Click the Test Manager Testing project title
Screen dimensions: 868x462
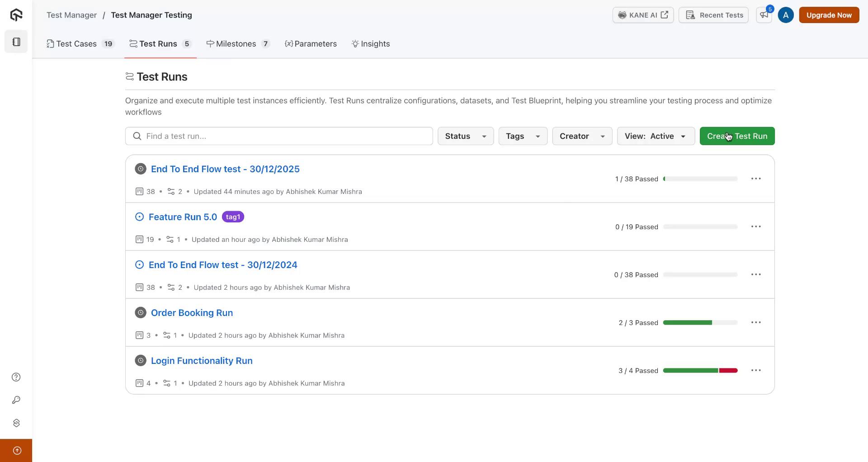coord(151,15)
